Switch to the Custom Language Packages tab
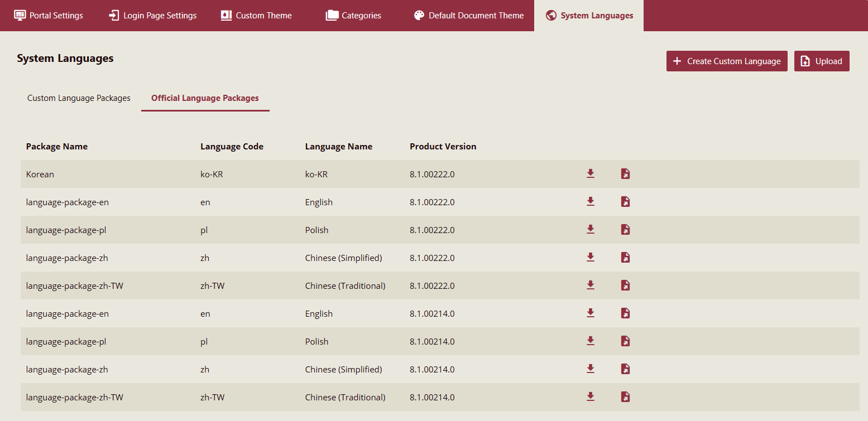868x421 pixels. (x=78, y=98)
